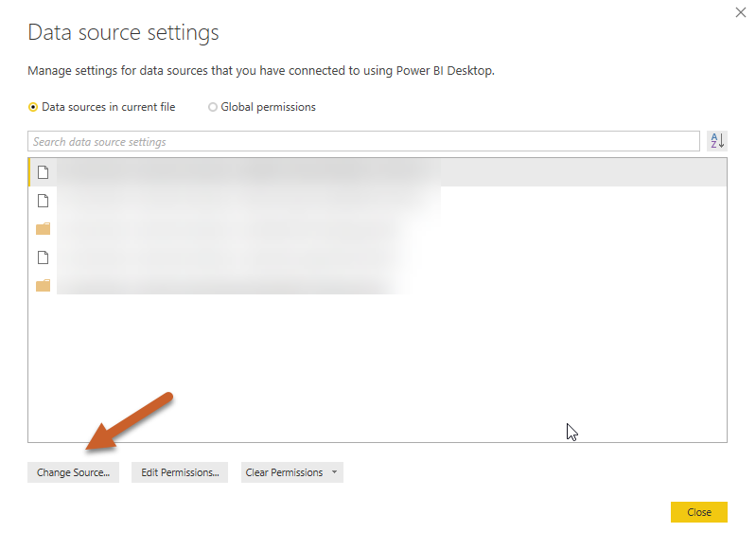
Task: Click the Clear Permissions button label
Action: pyautogui.click(x=284, y=472)
